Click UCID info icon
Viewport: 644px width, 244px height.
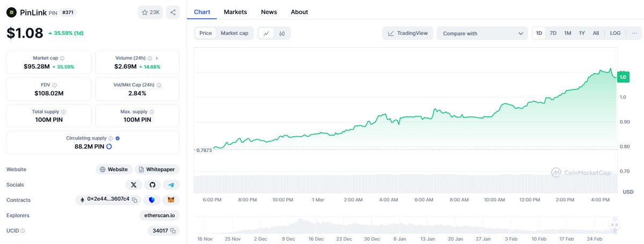pyautogui.click(x=23, y=231)
